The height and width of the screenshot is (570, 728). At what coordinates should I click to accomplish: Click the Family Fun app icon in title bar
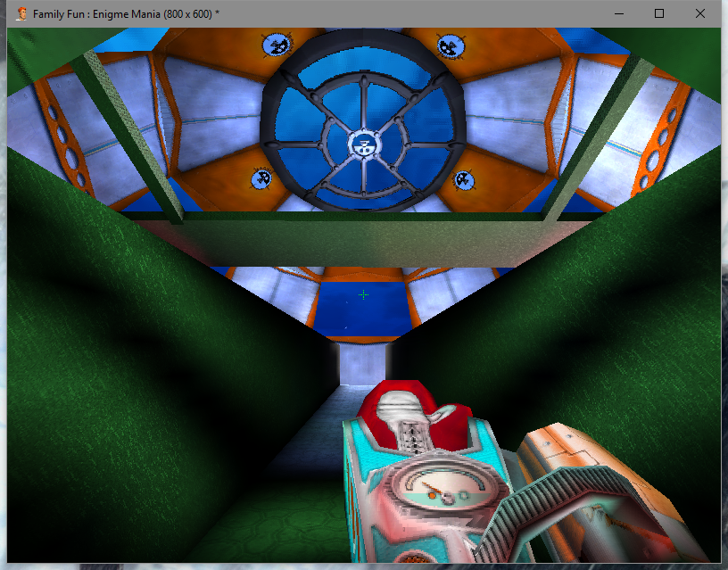pyautogui.click(x=21, y=14)
